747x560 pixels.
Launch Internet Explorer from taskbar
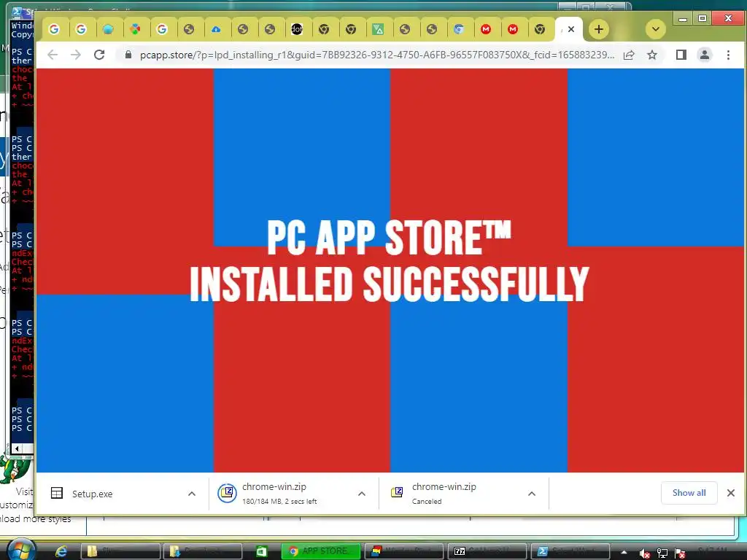point(61,551)
